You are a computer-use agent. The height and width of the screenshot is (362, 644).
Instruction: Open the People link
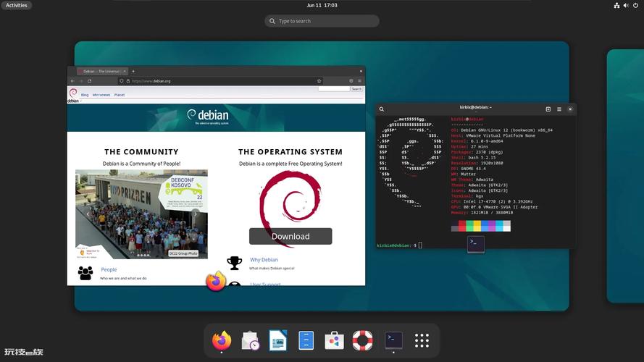[x=109, y=269]
